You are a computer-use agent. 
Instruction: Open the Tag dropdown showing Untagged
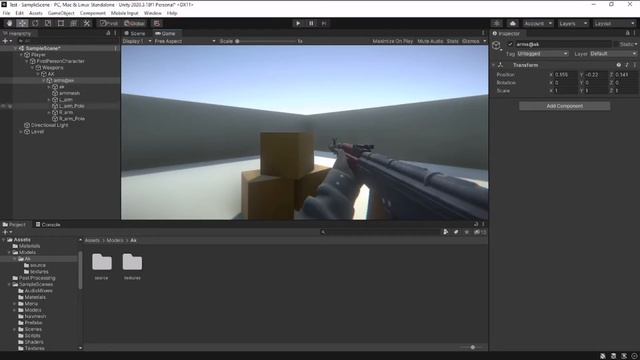point(542,53)
